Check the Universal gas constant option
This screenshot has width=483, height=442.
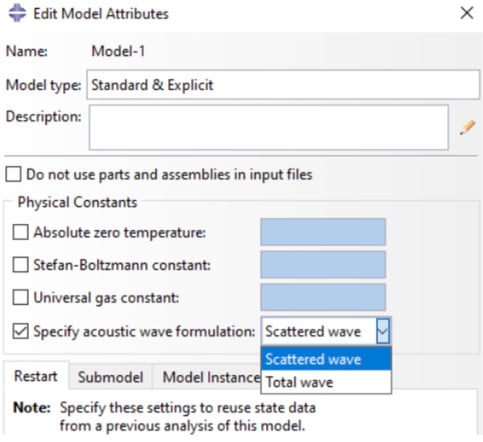(x=20, y=297)
